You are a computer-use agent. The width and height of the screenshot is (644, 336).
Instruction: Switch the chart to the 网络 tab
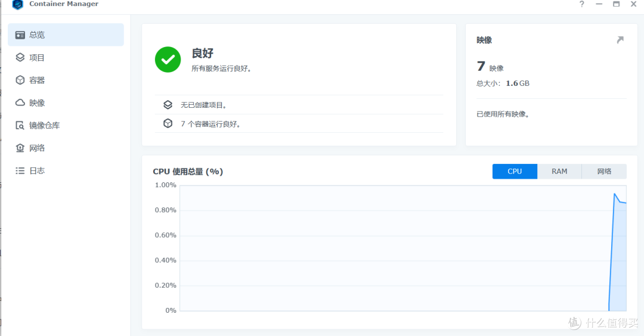point(604,172)
